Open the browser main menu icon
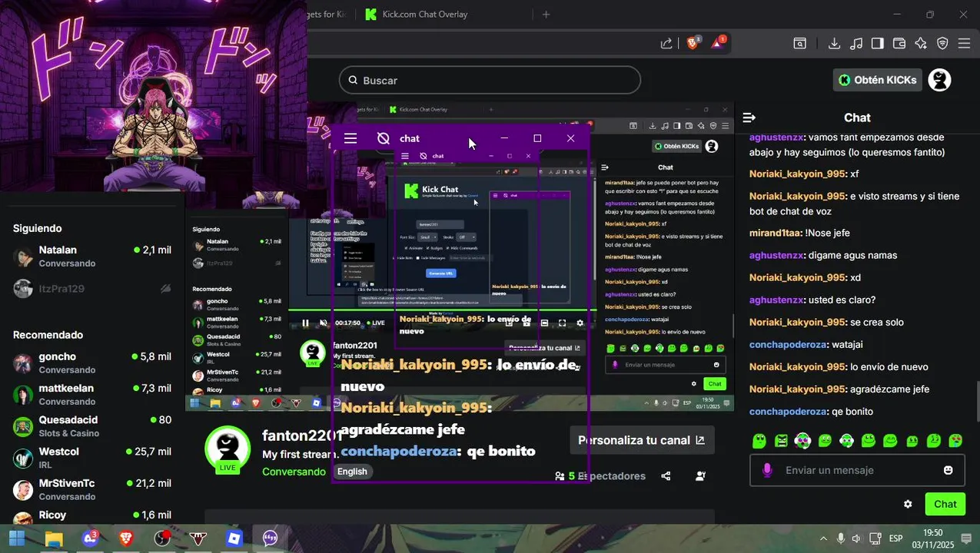Viewport: 980px width, 553px height. click(x=965, y=44)
